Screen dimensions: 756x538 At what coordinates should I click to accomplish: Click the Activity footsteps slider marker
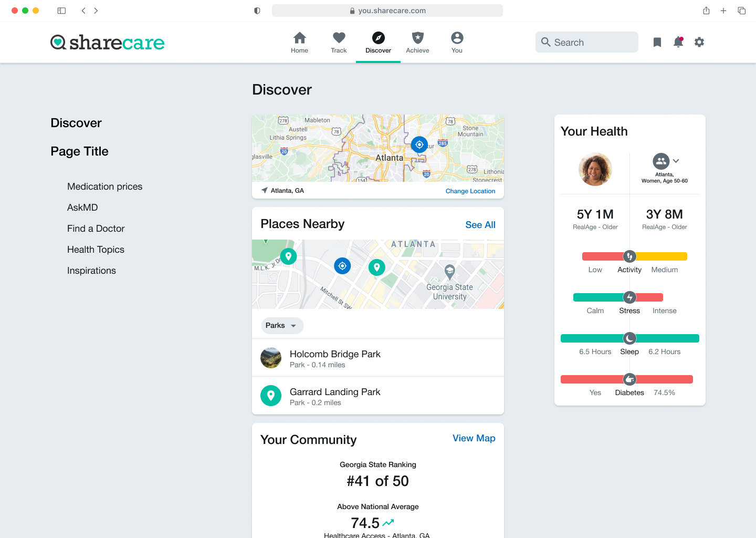[x=629, y=256]
